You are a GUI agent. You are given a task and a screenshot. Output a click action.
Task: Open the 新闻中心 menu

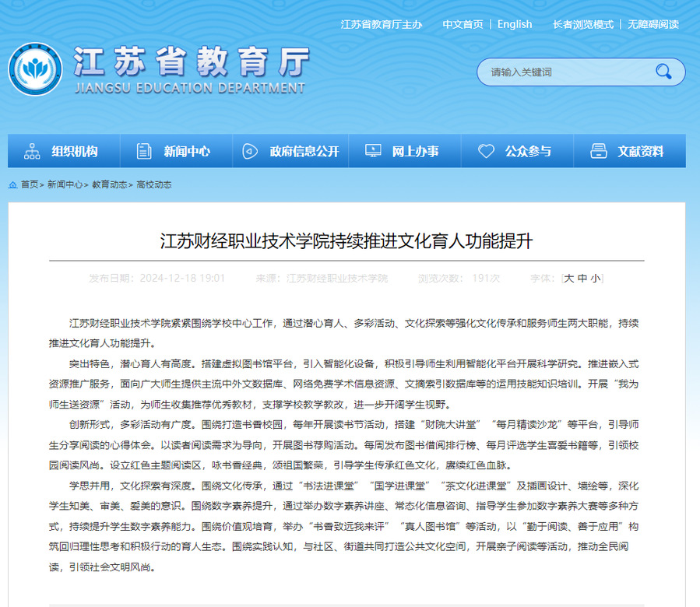[176, 151]
